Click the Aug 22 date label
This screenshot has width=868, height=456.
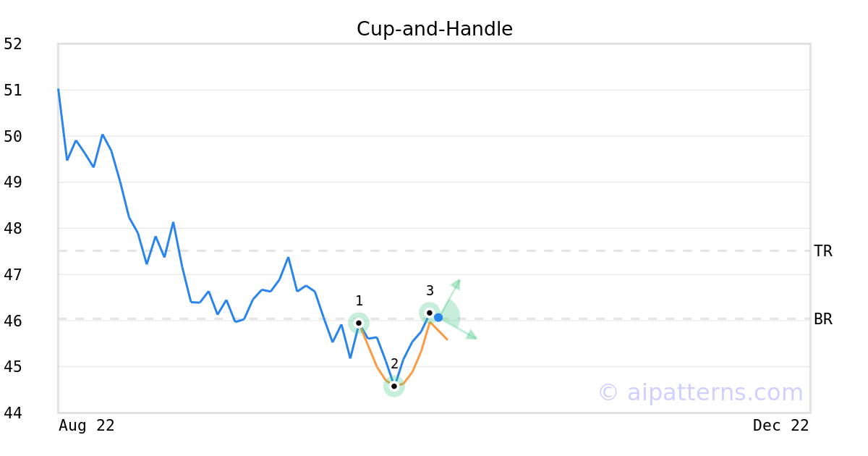[87, 426]
